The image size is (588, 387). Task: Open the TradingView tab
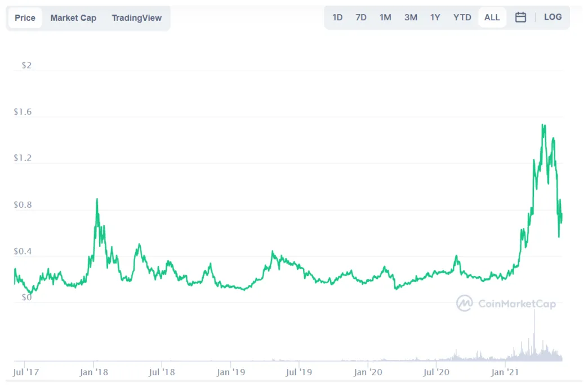(136, 17)
